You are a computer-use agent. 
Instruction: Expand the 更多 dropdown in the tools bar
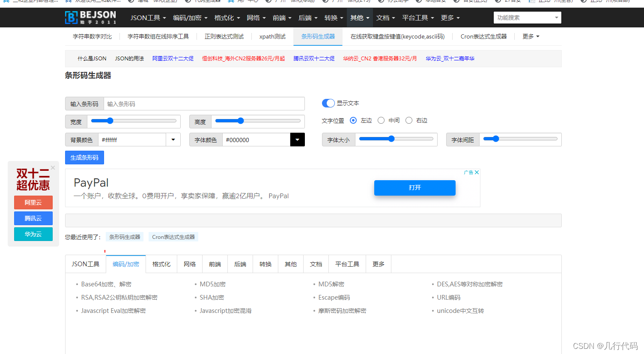530,36
